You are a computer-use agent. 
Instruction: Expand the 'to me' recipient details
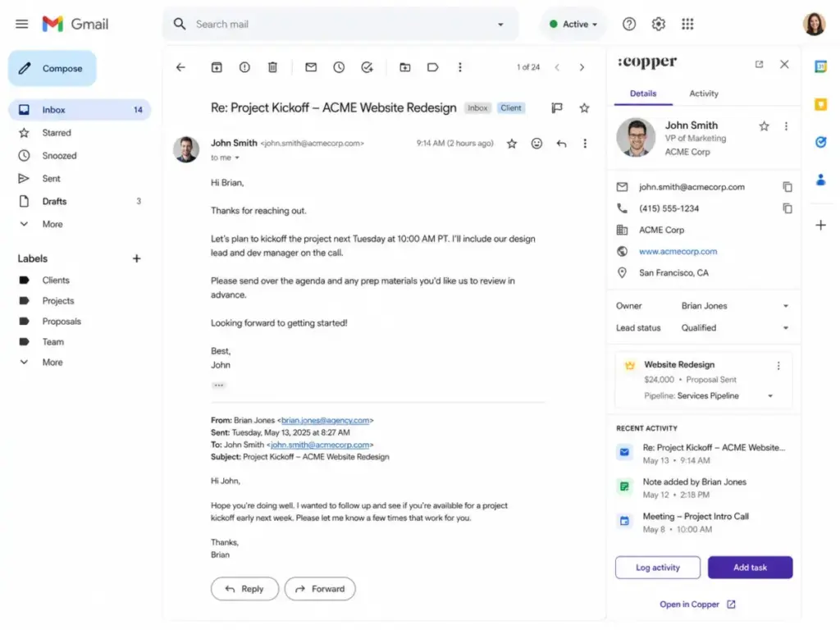(237, 158)
